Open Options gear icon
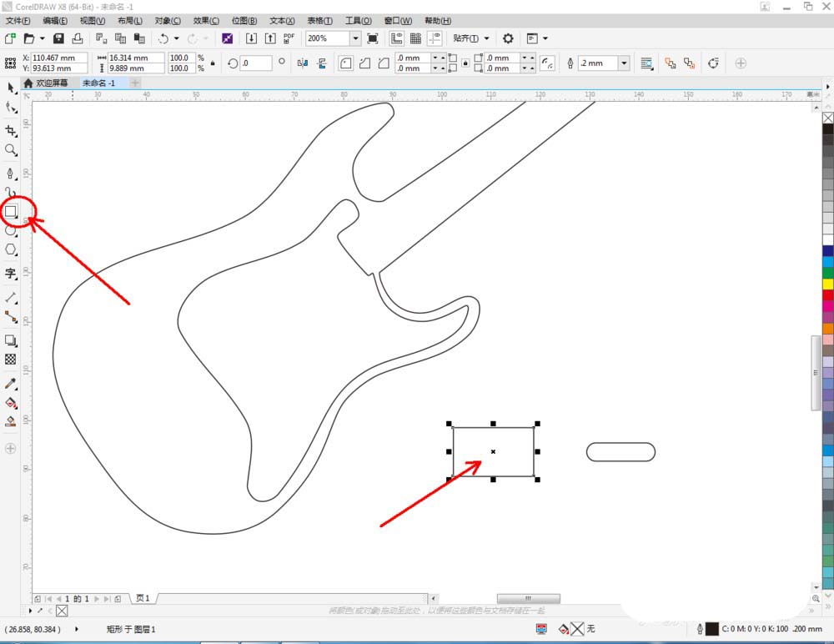Viewport: 834px width, 644px height. point(508,38)
